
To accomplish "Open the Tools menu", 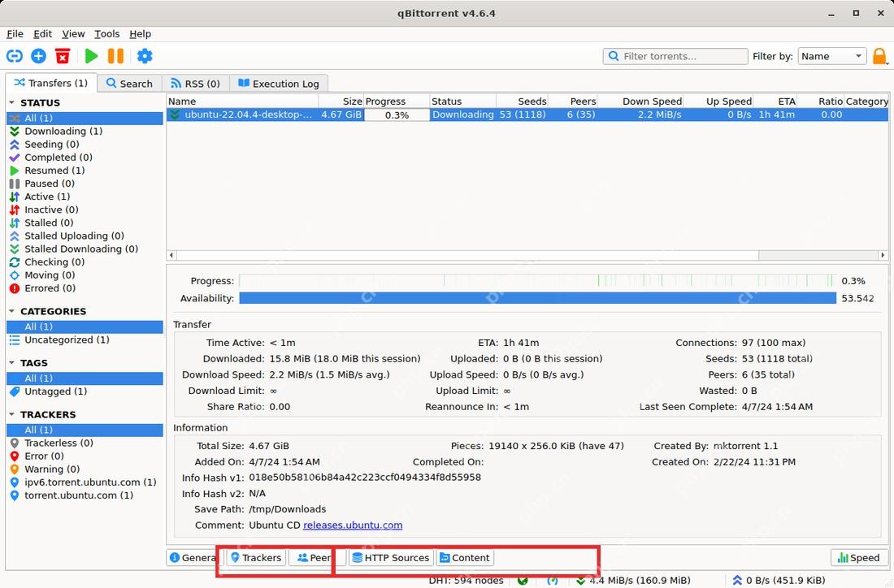I will tap(106, 33).
